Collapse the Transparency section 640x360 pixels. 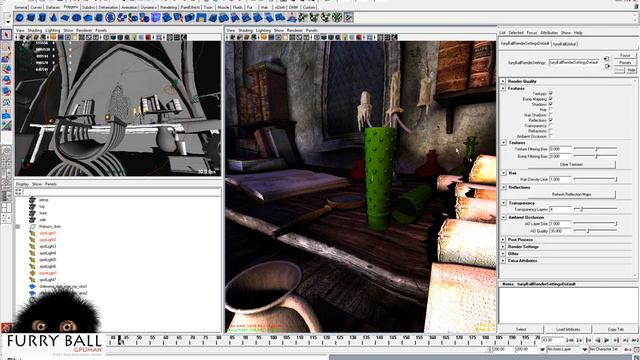(503, 203)
